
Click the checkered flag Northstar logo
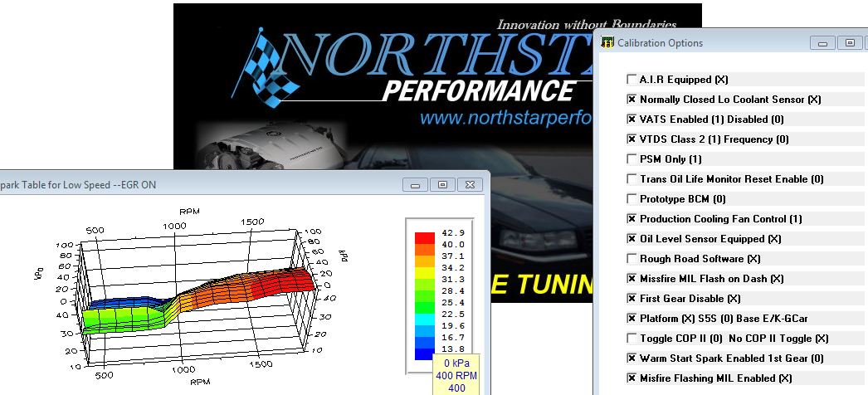[x=267, y=63]
